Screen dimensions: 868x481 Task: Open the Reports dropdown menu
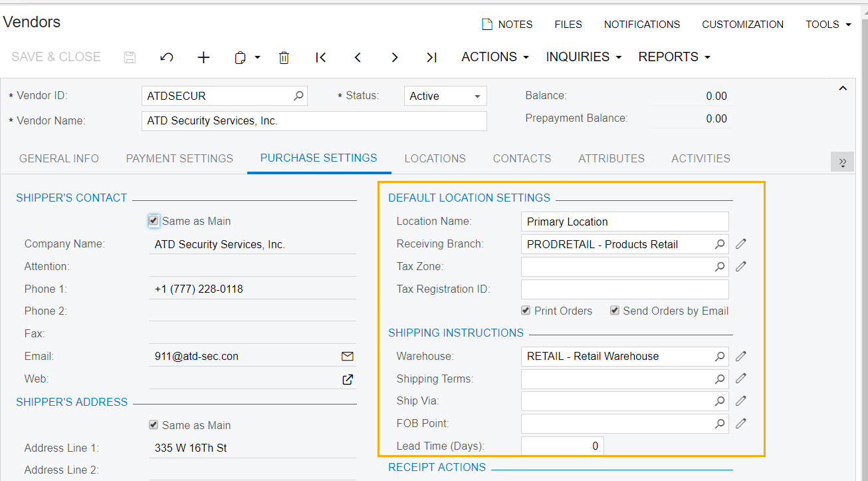(674, 57)
